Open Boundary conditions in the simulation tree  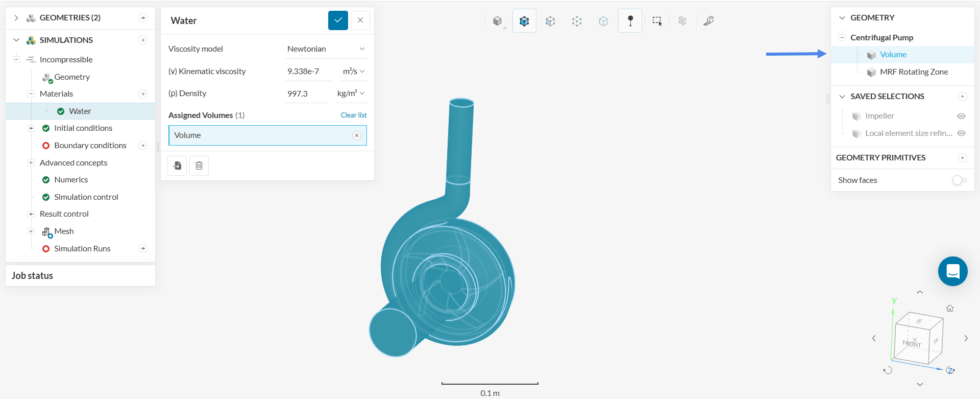pos(90,146)
